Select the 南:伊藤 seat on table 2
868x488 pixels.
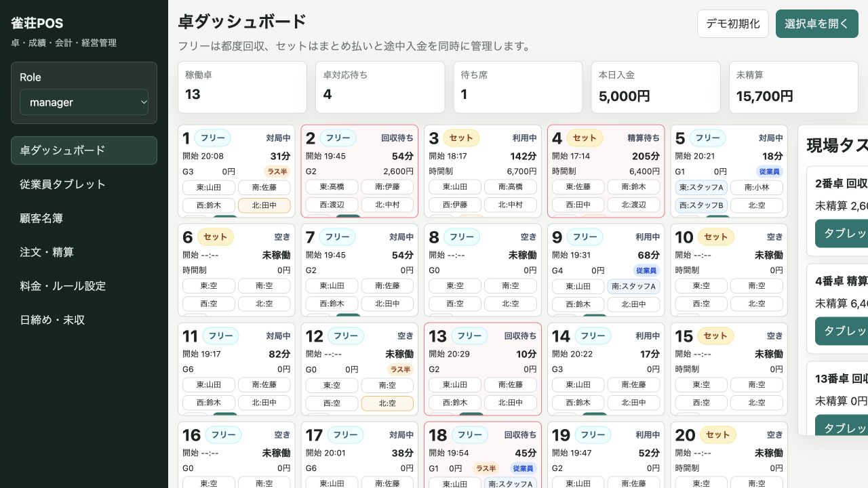coord(387,187)
